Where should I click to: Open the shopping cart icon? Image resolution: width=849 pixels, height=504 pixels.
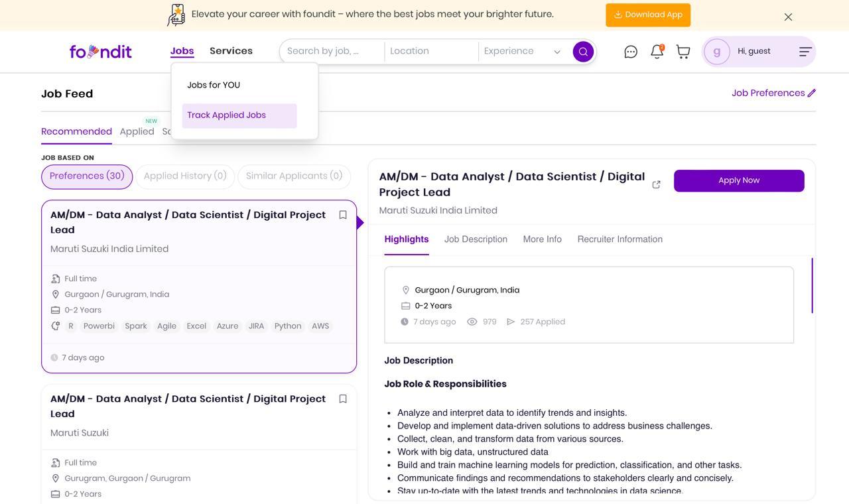pyautogui.click(x=683, y=52)
